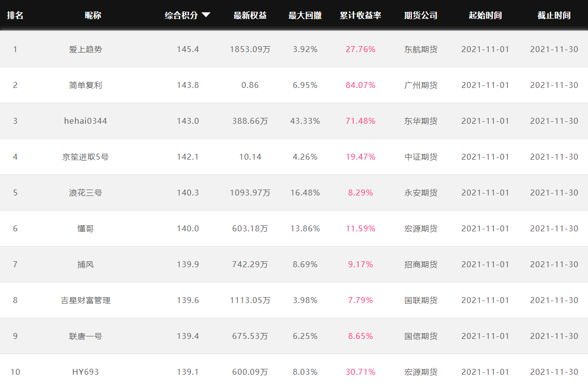Click the 排名 column header

click(x=15, y=15)
